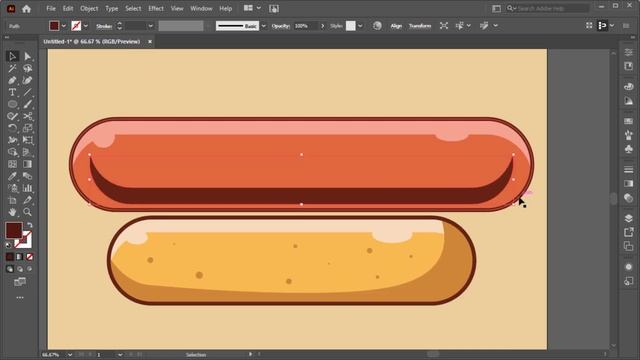Expand the Opacity slider arrow
Viewport: 640px width, 360px height.
pyautogui.click(x=322, y=26)
